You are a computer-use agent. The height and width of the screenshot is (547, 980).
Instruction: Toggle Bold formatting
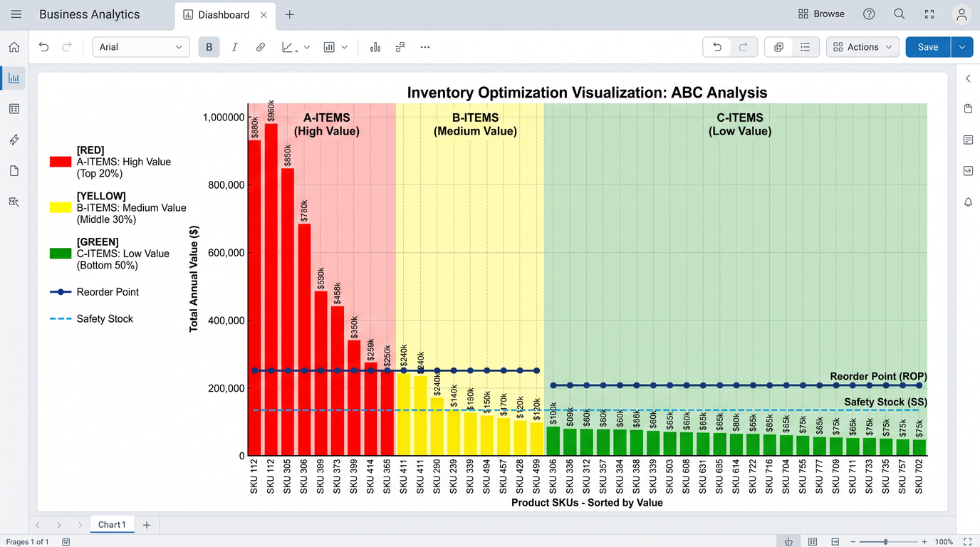(x=209, y=47)
